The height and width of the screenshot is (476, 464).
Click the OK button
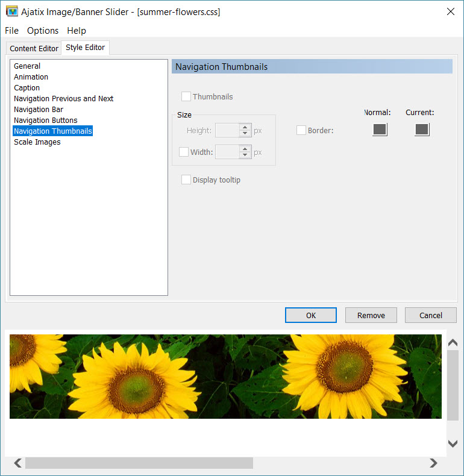coord(311,315)
